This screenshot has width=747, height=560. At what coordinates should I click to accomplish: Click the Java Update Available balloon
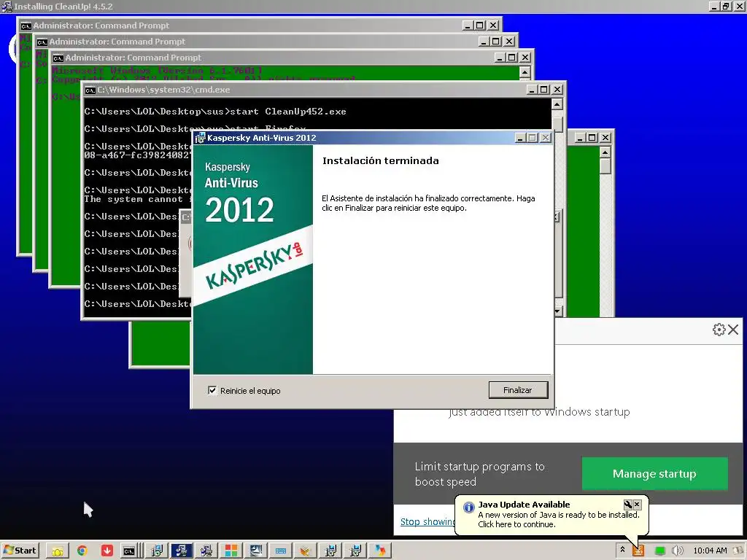pyautogui.click(x=551, y=514)
